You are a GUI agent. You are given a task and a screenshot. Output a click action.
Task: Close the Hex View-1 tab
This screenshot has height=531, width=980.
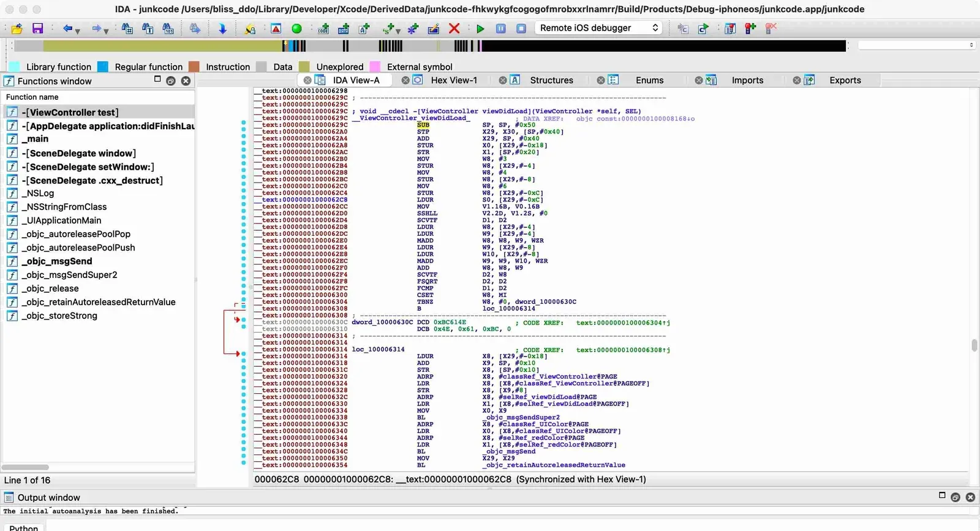coord(405,80)
